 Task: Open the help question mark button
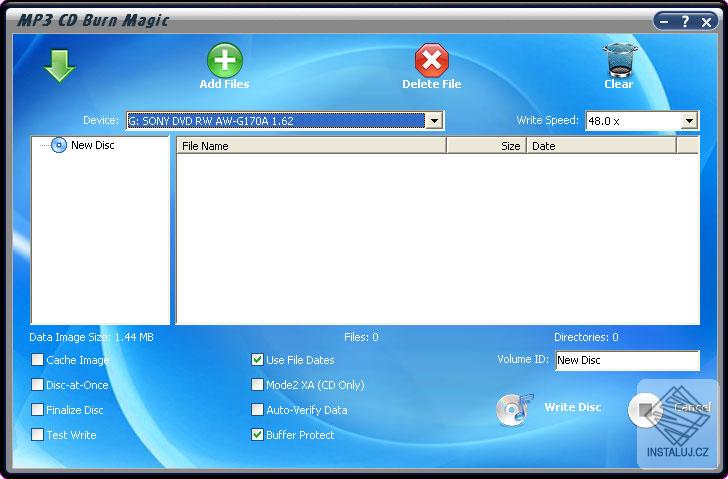click(685, 21)
